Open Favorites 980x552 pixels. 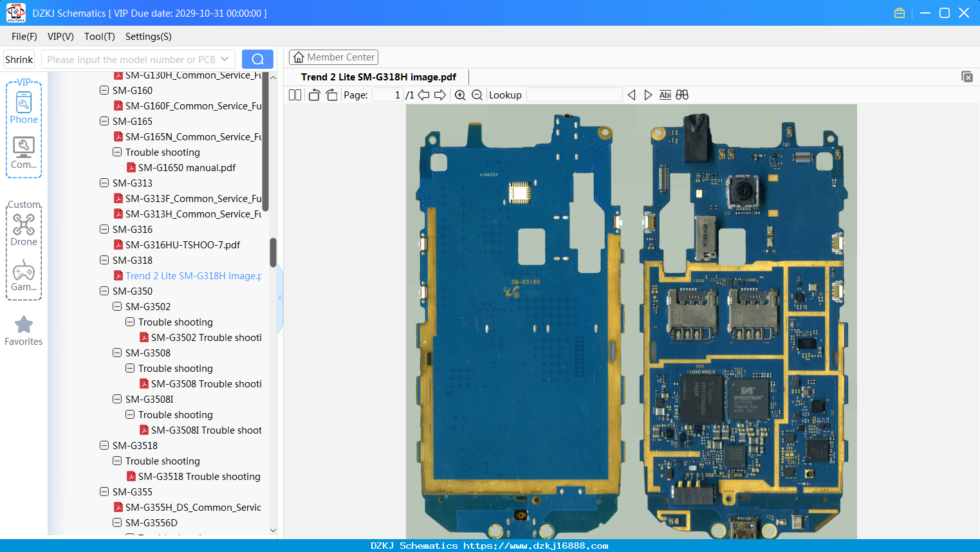(x=24, y=331)
